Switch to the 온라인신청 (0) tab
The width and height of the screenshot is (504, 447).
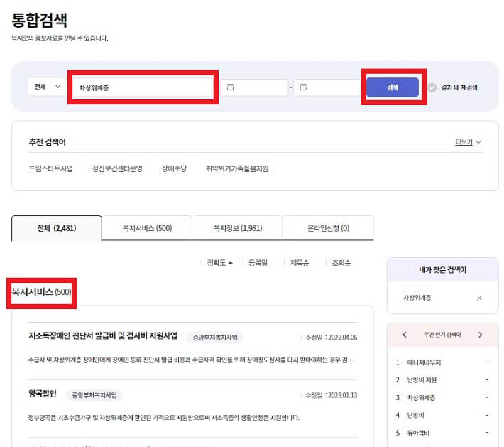pyautogui.click(x=328, y=228)
